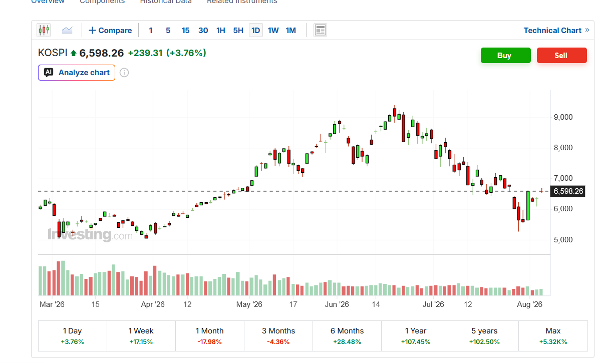Open the chart layout table icon
This screenshot has height=364, width=597.
click(x=320, y=30)
